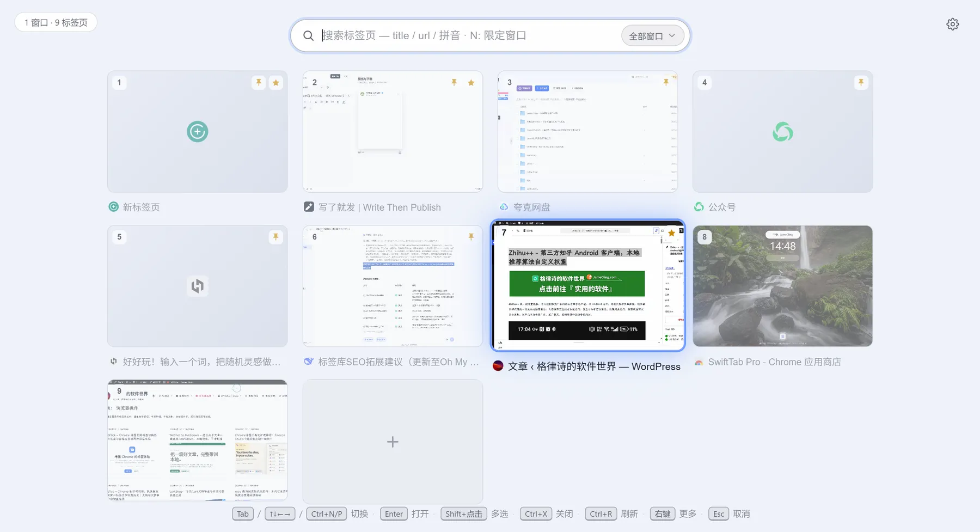Click the 写了就发 pencil favicon

coord(309,207)
